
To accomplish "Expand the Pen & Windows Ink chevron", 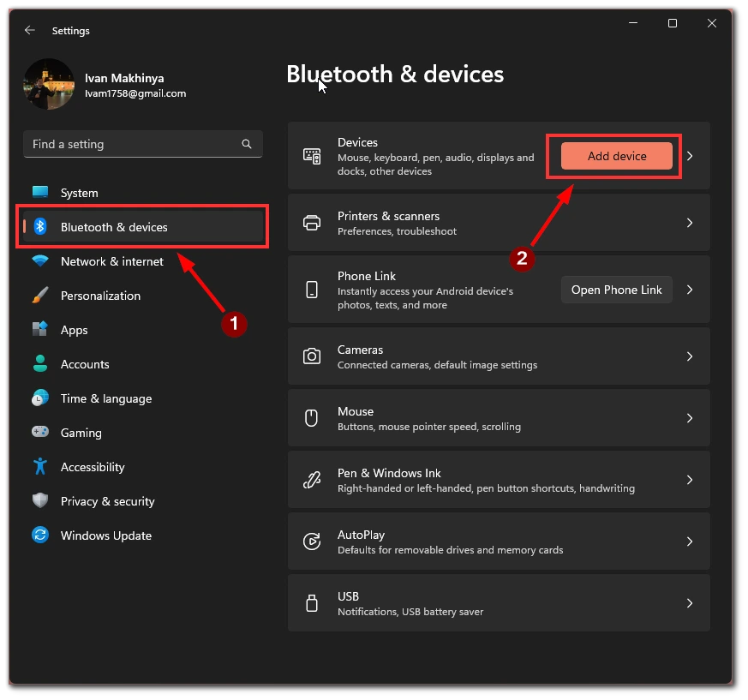I will (690, 480).
